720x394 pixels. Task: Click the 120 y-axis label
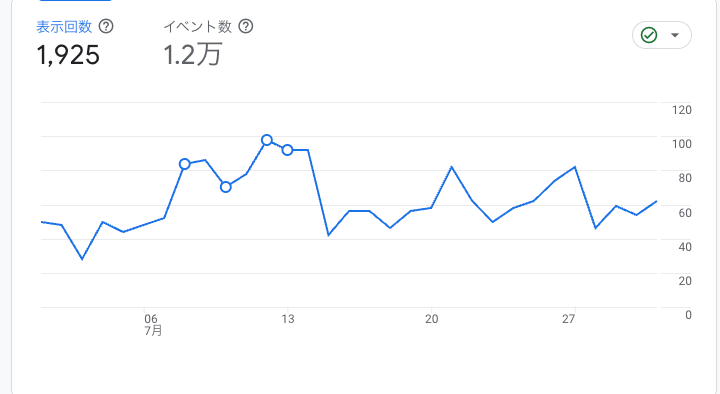tap(681, 110)
